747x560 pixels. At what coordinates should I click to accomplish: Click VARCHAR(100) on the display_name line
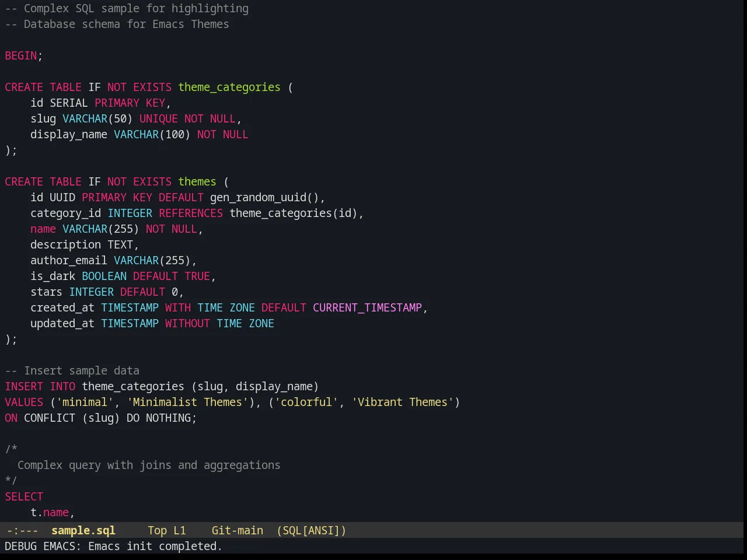pyautogui.click(x=152, y=134)
